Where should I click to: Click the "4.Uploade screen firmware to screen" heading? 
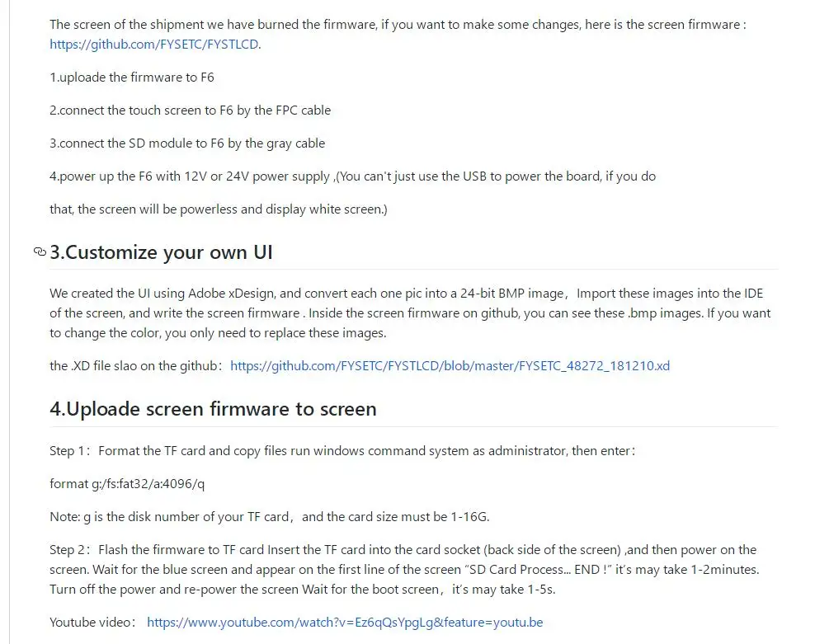click(213, 409)
